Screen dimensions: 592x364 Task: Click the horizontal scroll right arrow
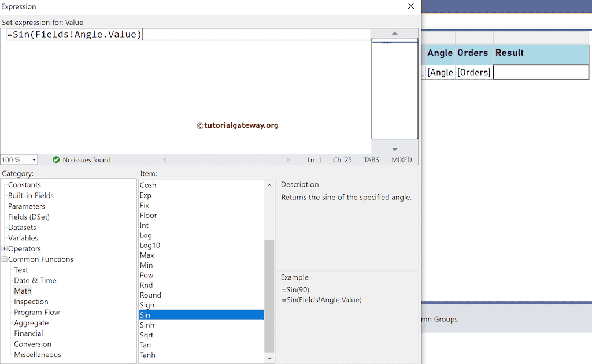pos(288,160)
